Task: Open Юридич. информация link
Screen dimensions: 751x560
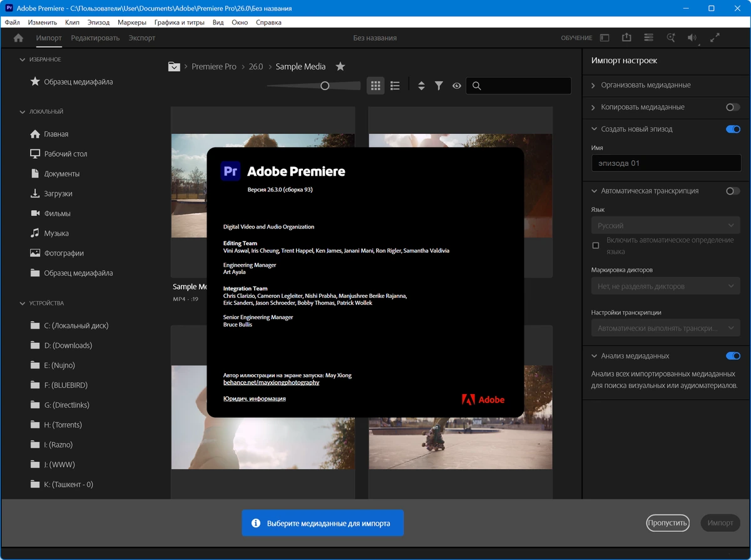Action: point(254,399)
